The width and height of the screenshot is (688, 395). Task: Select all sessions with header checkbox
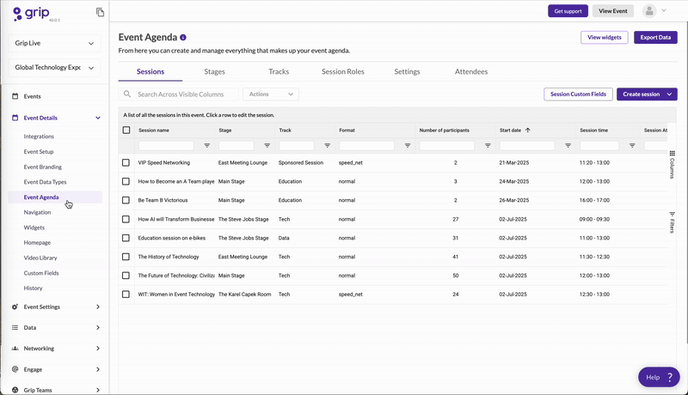click(126, 130)
